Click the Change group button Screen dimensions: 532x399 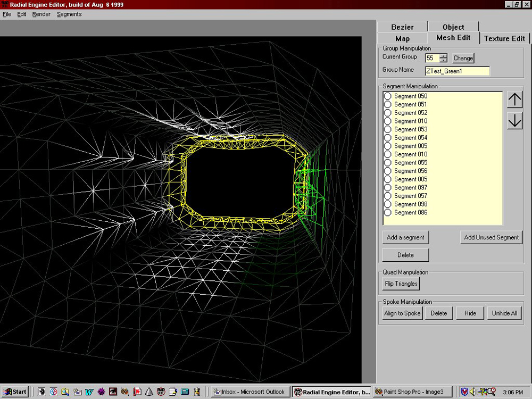pyautogui.click(x=463, y=58)
